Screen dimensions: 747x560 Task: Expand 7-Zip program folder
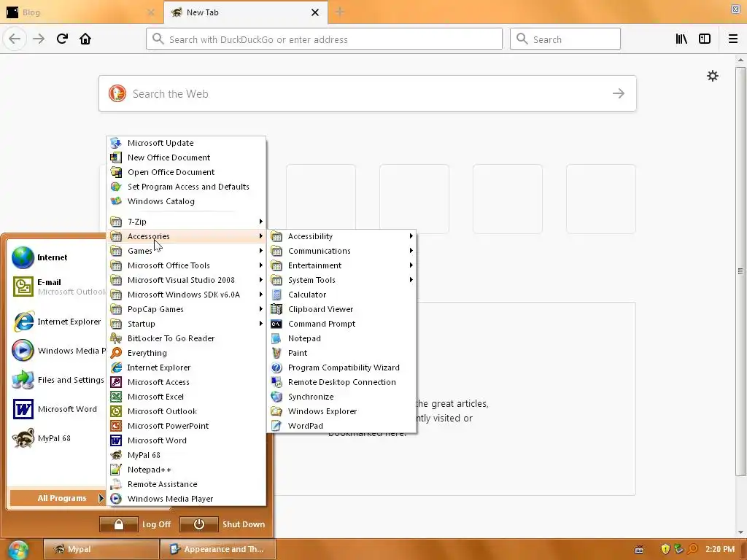coord(186,222)
